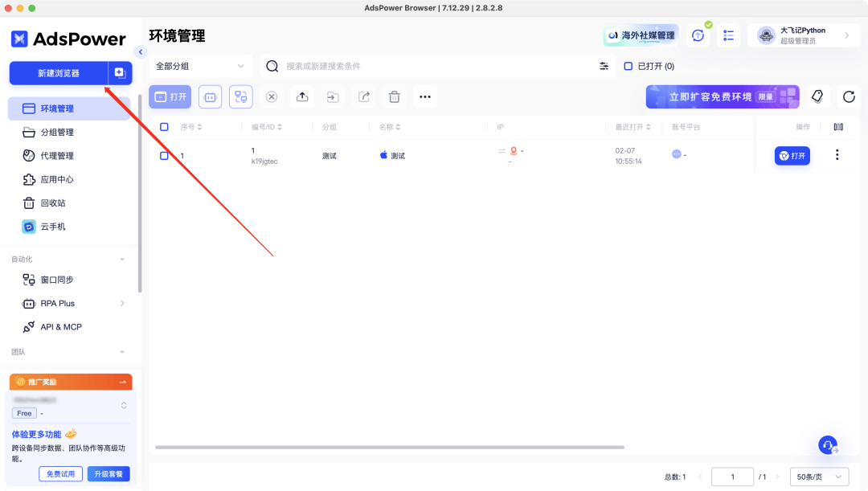Click the export upload toolbar icon
Image resolution: width=868 pixels, height=491 pixels.
coord(302,97)
